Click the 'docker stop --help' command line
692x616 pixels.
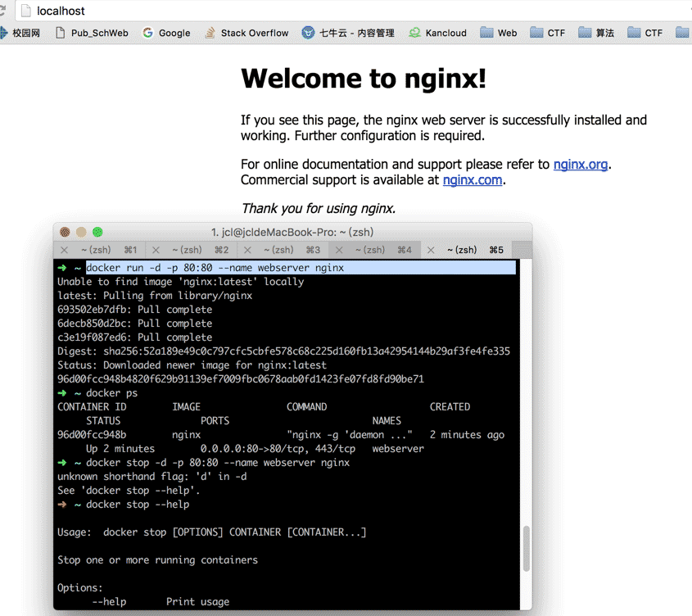click(138, 505)
